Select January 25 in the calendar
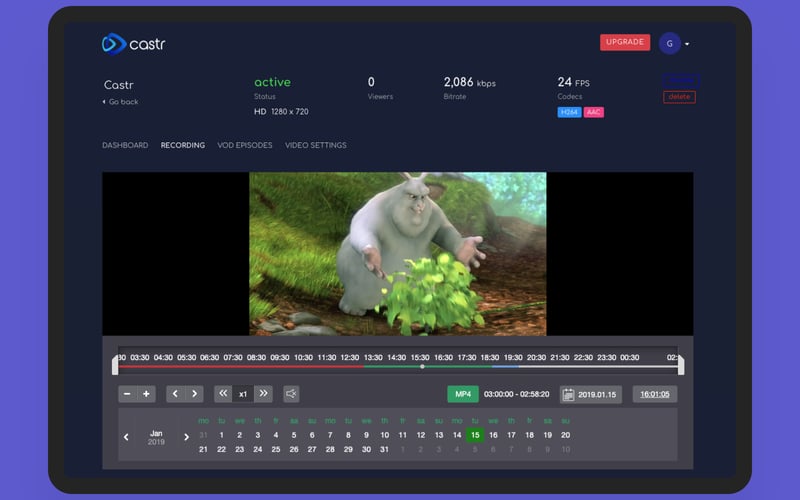Image resolution: width=800 pixels, height=500 pixels. [x=276, y=449]
